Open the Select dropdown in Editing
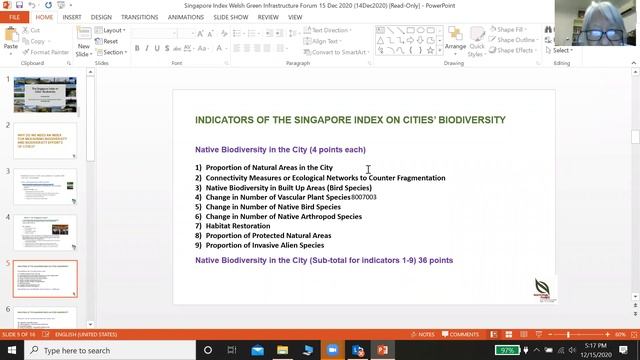This screenshot has width=640, height=360. coord(559,50)
